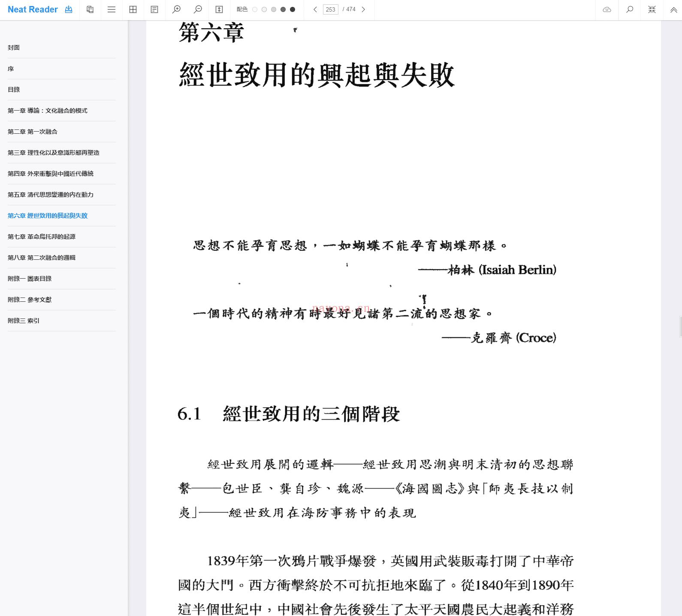Click the total page count 474
Image resolution: width=682 pixels, height=616 pixels.
(351, 9)
